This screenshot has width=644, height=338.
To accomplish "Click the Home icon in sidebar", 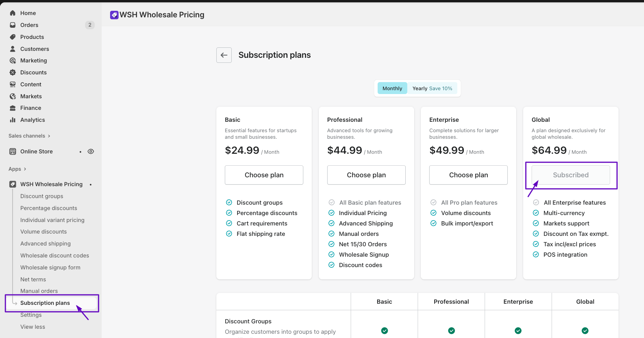I will click(13, 13).
